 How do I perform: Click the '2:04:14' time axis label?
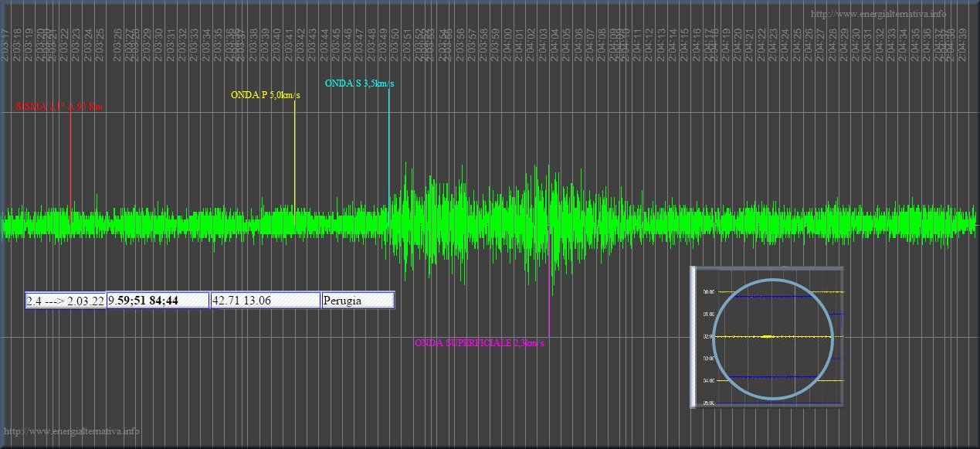[673, 44]
